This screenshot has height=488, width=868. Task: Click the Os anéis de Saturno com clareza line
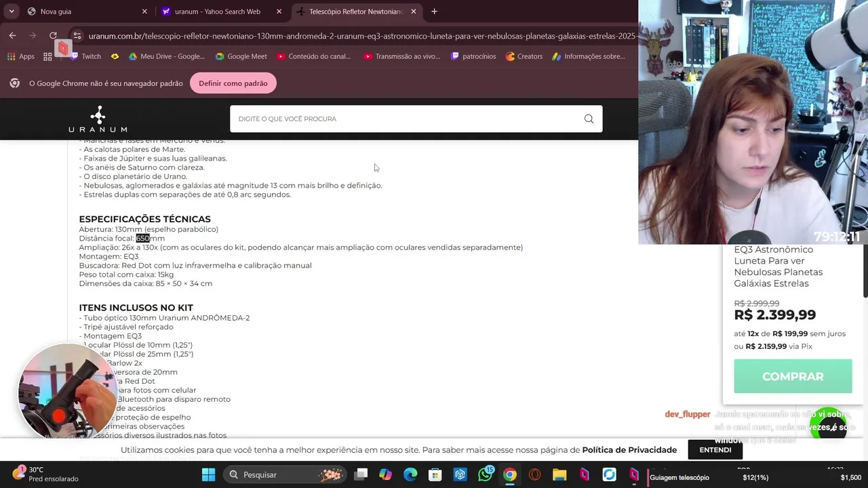click(x=142, y=167)
